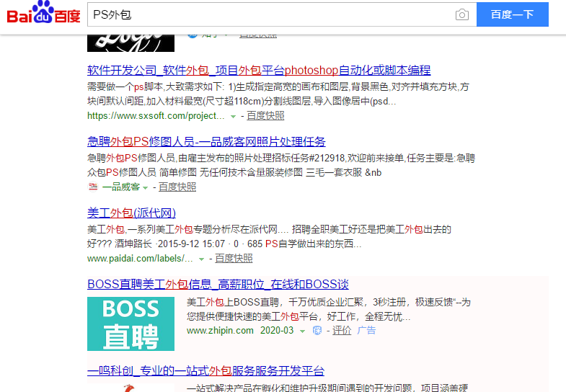Viewport: 566px width, 392px height.
Task: Open the logo thumbnail image result
Action: [x=131, y=43]
